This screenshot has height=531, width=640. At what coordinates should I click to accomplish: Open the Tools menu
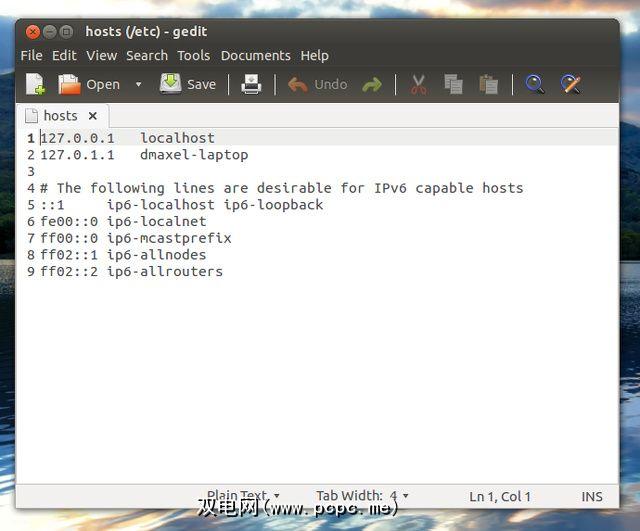(x=194, y=56)
